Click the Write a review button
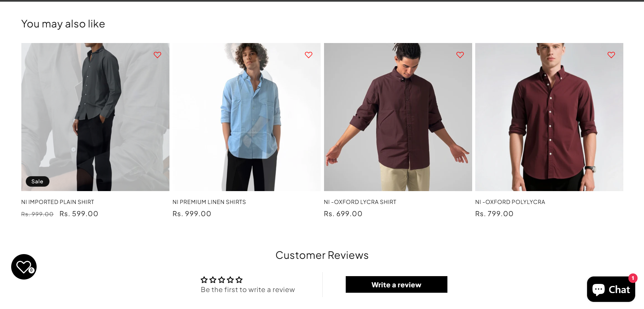This screenshot has height=309, width=644. (396, 285)
